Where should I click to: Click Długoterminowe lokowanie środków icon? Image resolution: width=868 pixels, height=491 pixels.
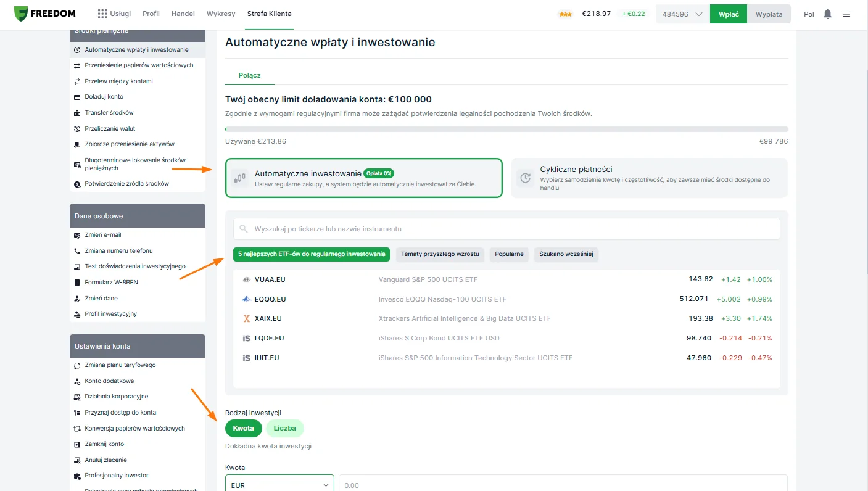tap(77, 164)
